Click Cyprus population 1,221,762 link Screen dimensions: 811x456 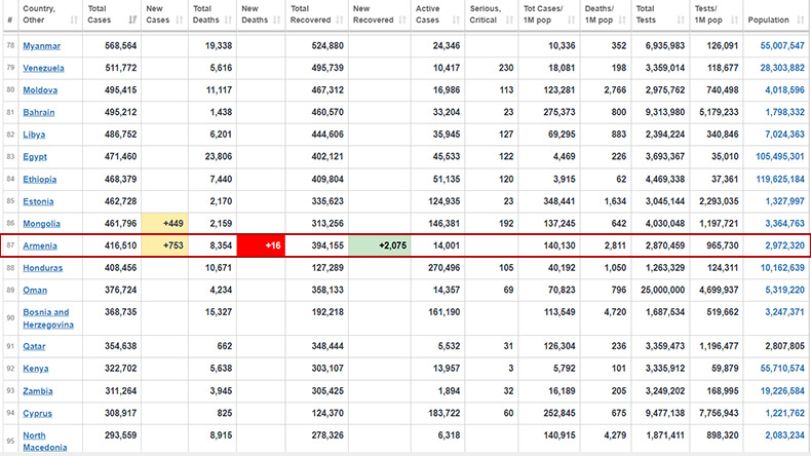click(785, 413)
